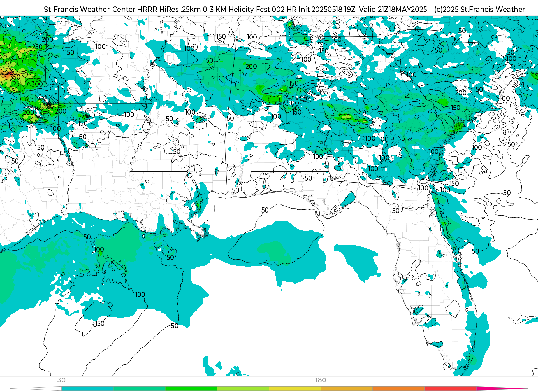The image size is (538, 392).
Task: Click the teal-green color bar segment
Action: 139,389
